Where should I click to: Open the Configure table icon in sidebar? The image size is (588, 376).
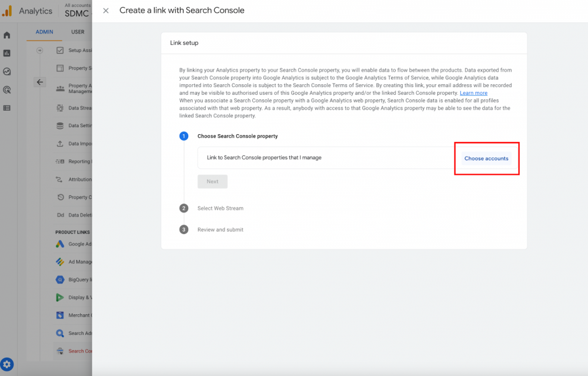[x=6, y=108]
